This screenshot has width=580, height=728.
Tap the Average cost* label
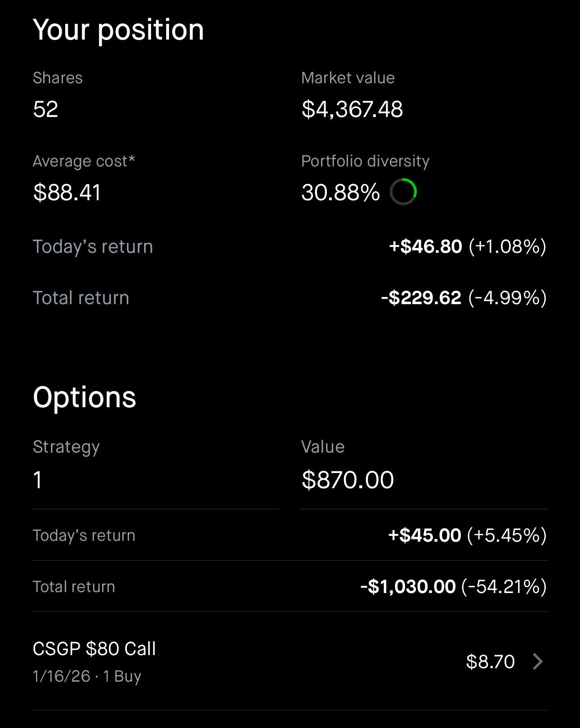point(84,161)
